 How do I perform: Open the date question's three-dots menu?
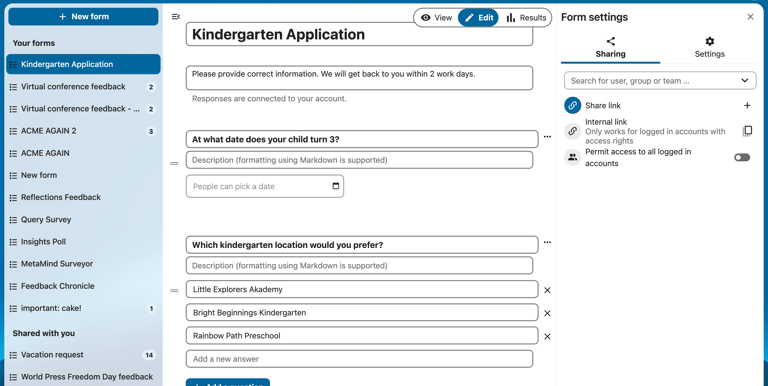pyautogui.click(x=547, y=137)
